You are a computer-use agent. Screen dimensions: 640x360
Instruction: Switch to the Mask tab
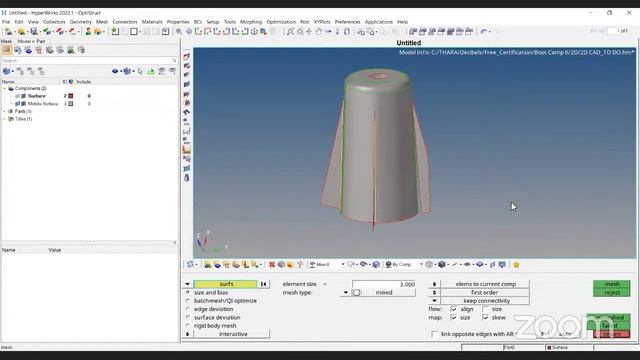[7, 41]
